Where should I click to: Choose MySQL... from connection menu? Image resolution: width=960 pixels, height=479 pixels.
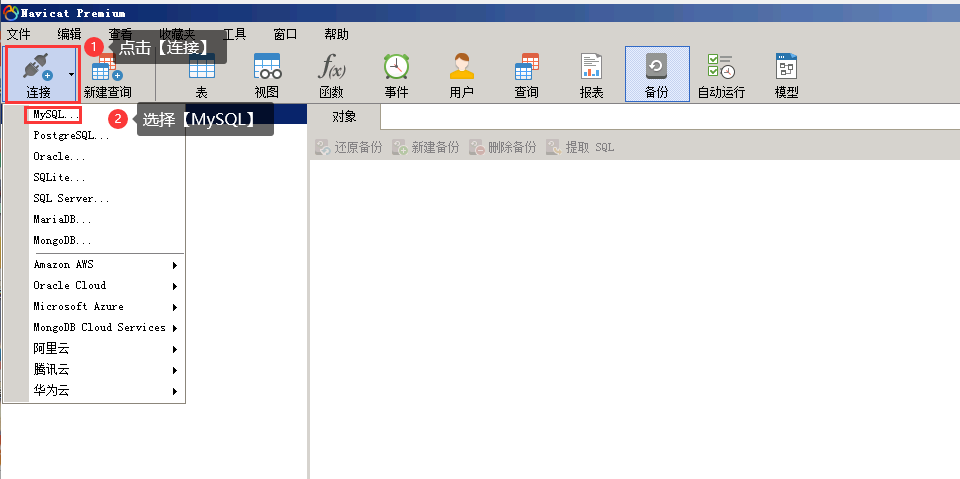click(x=56, y=115)
